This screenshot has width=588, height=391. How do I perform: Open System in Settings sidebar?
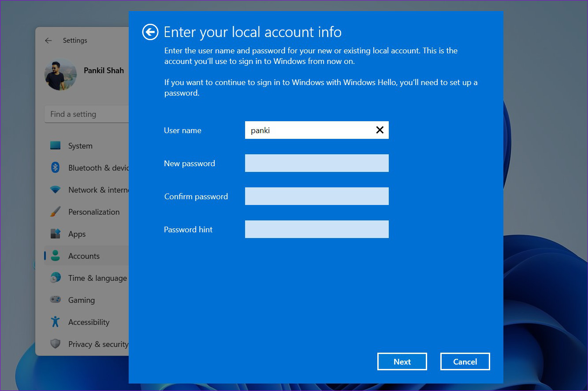click(80, 146)
